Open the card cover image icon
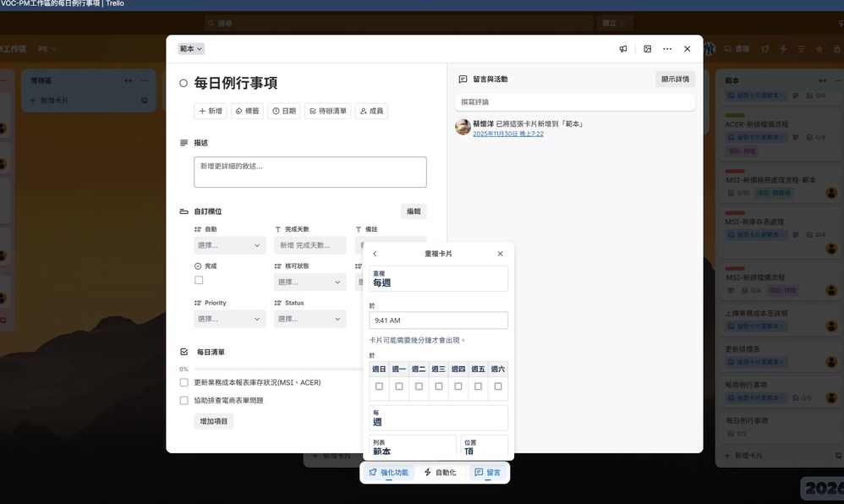Screen dimensions: 844x504 pyautogui.click(x=647, y=49)
